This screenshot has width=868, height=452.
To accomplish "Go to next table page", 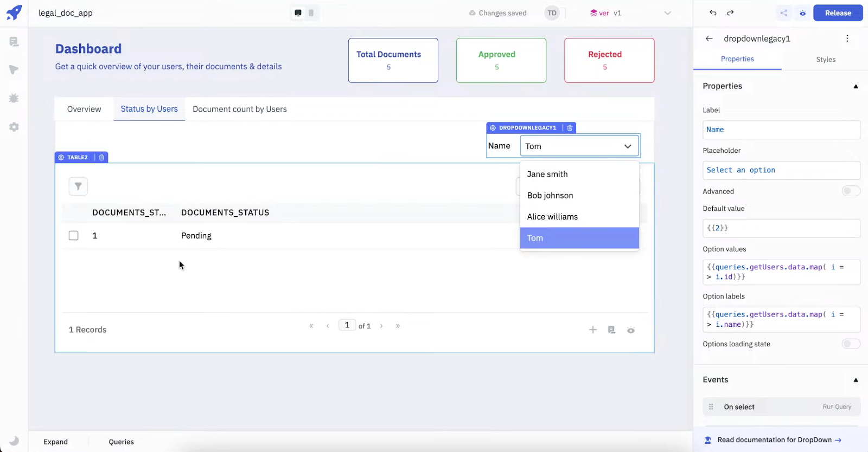I will click(381, 326).
